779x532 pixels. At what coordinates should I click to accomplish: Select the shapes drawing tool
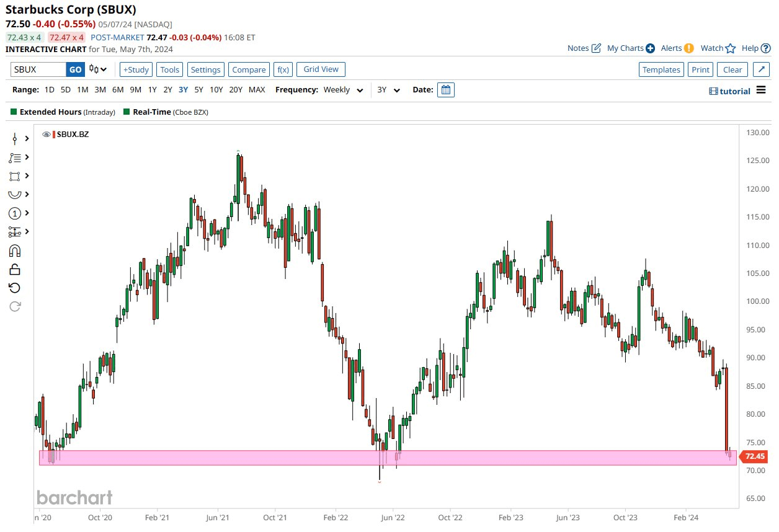(x=14, y=177)
